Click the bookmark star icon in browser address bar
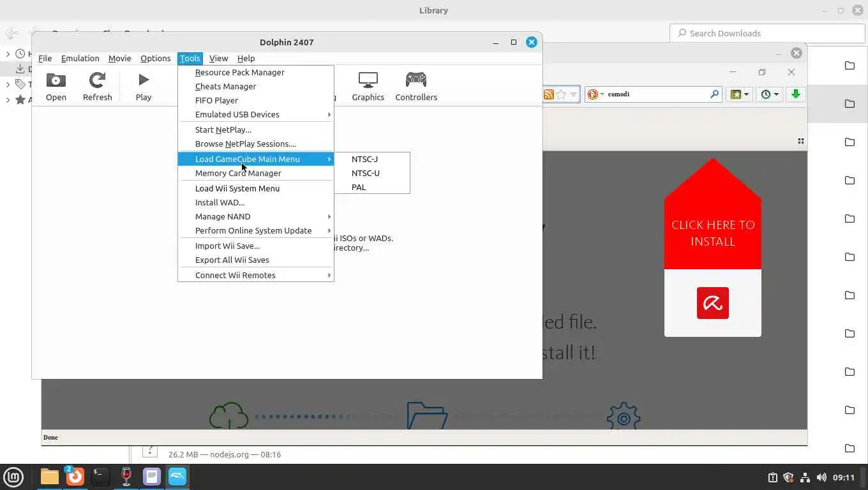This screenshot has width=868, height=490. (x=561, y=94)
